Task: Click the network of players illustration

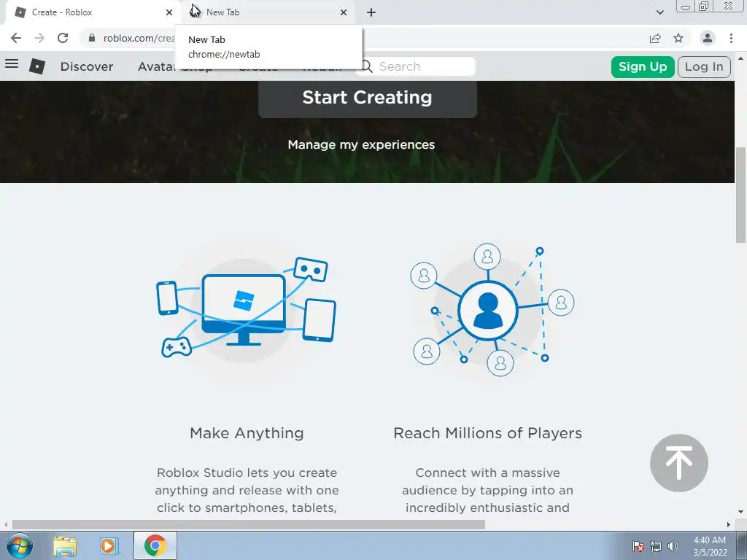Action: click(492, 309)
